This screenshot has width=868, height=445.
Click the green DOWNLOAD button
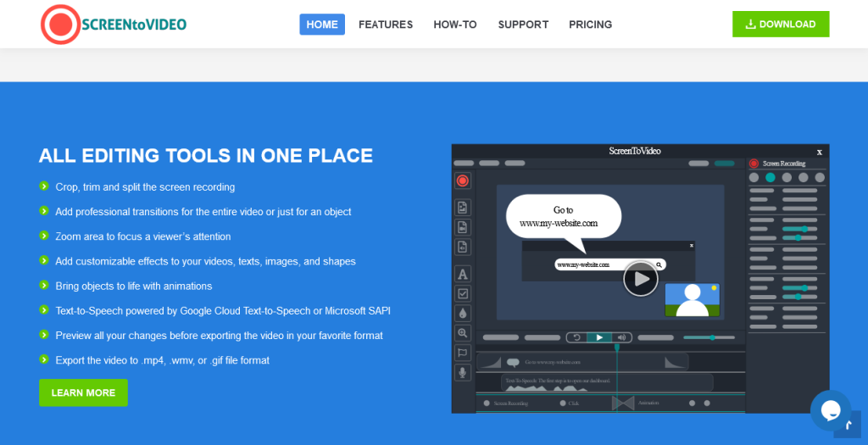click(x=781, y=25)
